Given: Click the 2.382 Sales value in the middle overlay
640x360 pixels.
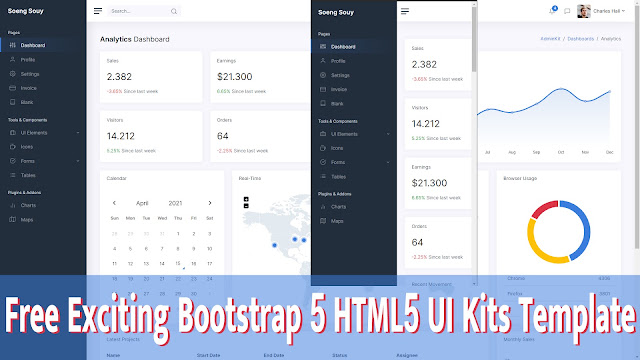Looking at the screenshot, I should coord(424,64).
